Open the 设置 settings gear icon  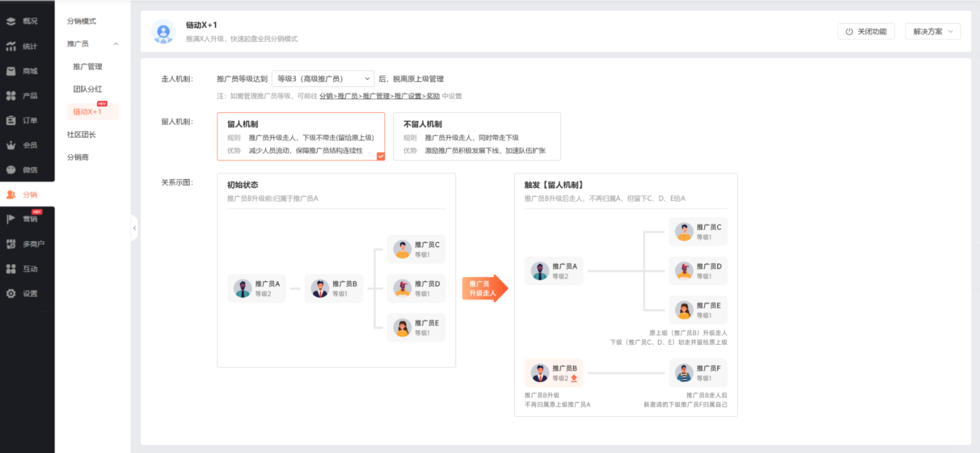pos(11,293)
